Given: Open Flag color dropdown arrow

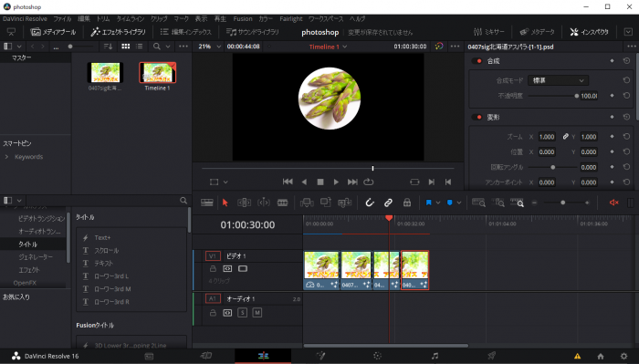Looking at the screenshot, I should pos(438,203).
